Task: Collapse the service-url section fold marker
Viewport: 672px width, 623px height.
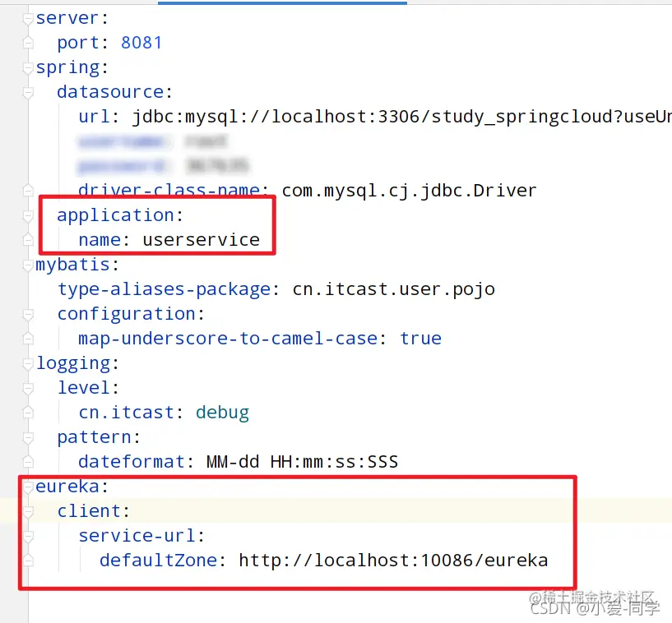Action: 28,536
